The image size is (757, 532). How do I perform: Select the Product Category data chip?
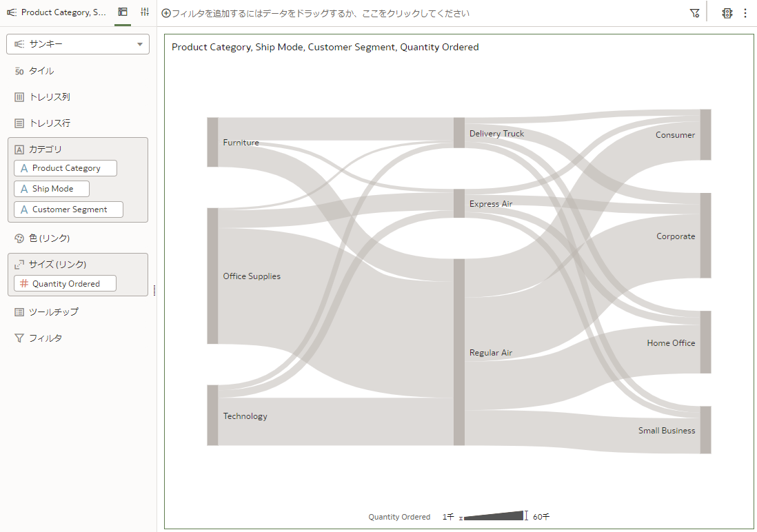pos(65,168)
